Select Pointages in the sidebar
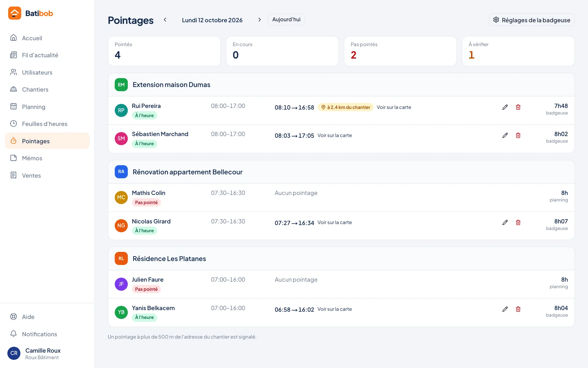Screen dimensions: 588x368 (x=47, y=141)
